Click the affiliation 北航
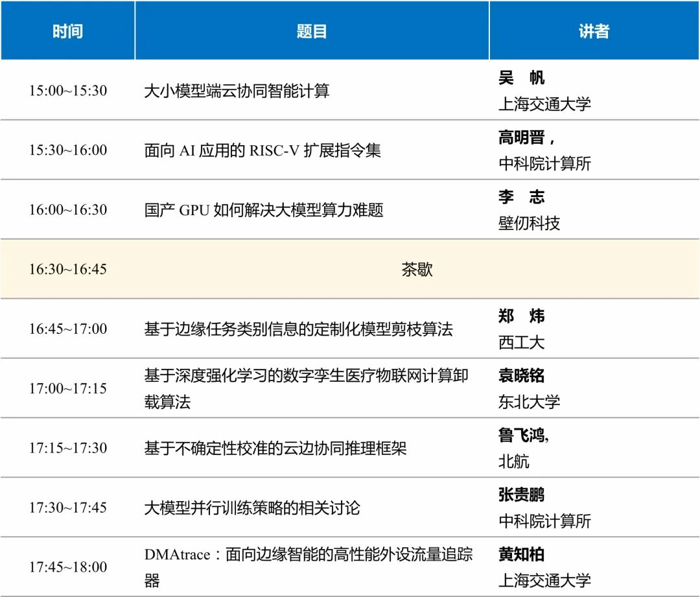The width and height of the screenshot is (700, 597). coord(513,462)
